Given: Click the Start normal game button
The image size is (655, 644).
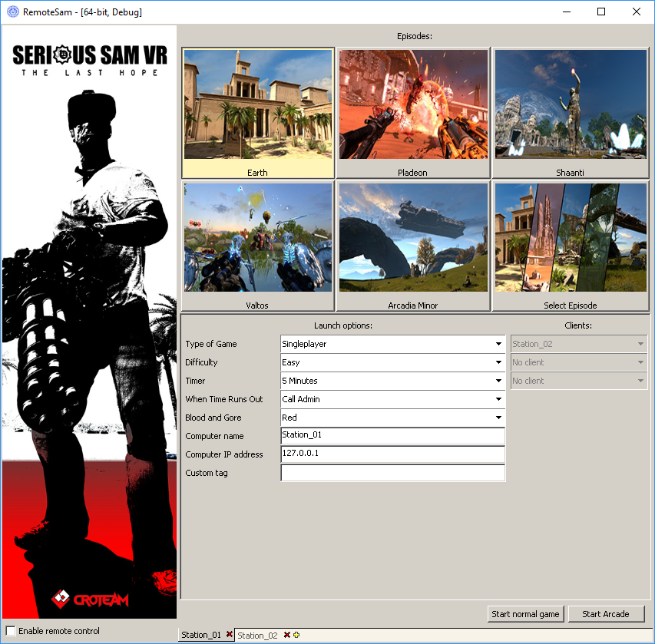Looking at the screenshot, I should pos(525,614).
